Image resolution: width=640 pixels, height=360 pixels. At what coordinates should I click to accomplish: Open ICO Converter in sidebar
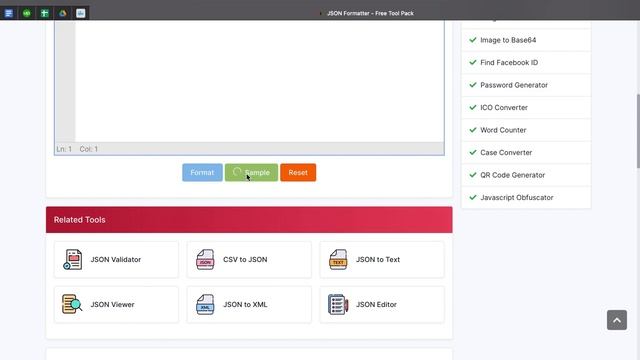pos(526,107)
